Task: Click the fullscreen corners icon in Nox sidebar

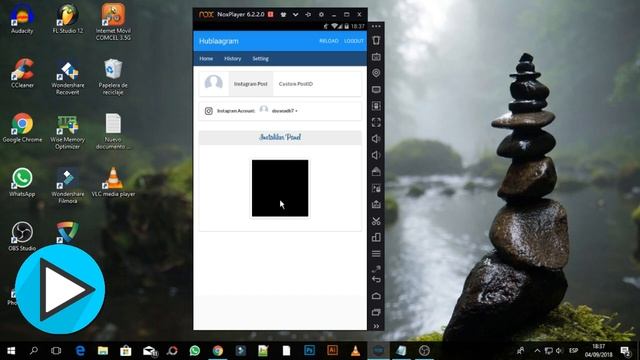Action: tap(376, 122)
